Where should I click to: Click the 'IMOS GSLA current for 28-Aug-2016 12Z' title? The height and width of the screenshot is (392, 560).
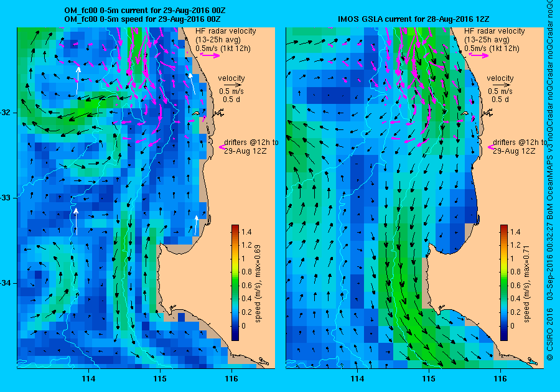(x=413, y=19)
